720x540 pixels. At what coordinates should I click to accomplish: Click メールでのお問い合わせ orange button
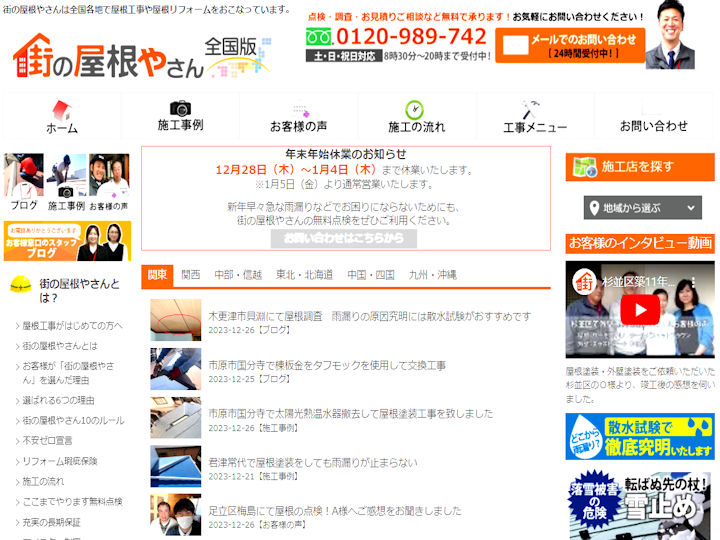coord(570,45)
